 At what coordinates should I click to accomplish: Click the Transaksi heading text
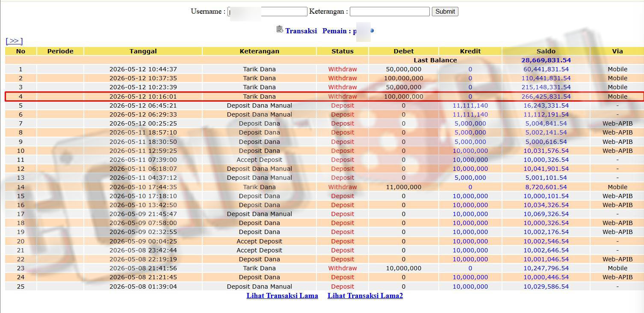coord(301,31)
